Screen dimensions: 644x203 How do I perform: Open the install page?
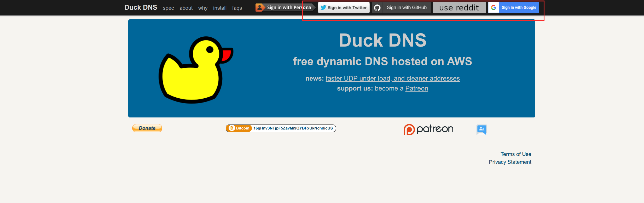click(220, 8)
